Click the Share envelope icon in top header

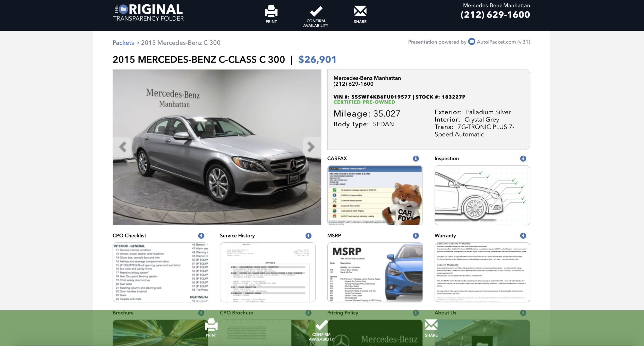360,11
